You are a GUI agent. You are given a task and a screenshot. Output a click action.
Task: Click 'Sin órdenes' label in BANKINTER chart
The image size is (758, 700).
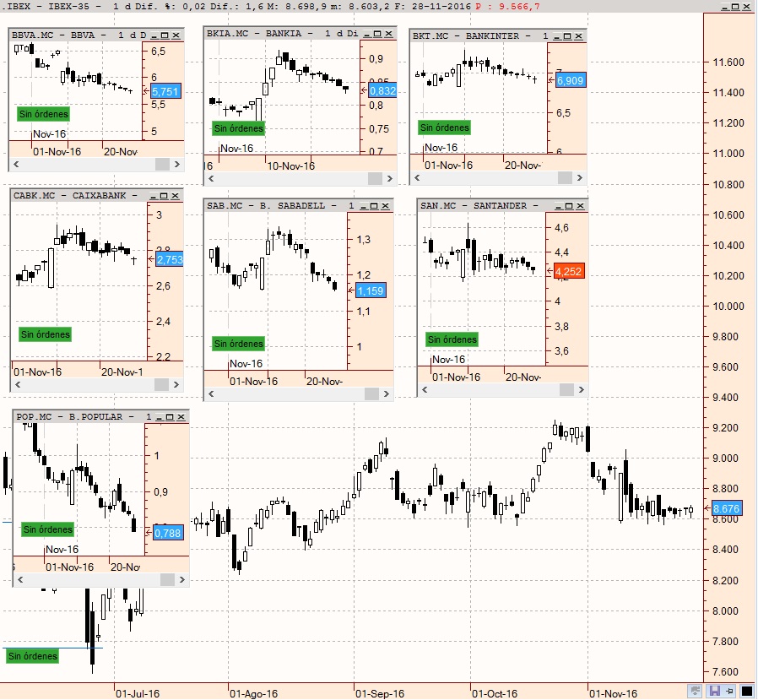click(445, 128)
